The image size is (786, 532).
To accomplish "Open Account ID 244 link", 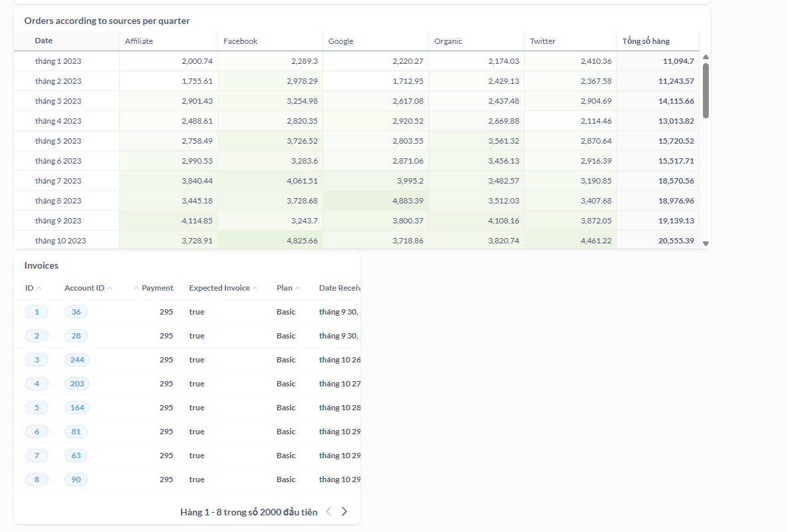I will (x=77, y=360).
